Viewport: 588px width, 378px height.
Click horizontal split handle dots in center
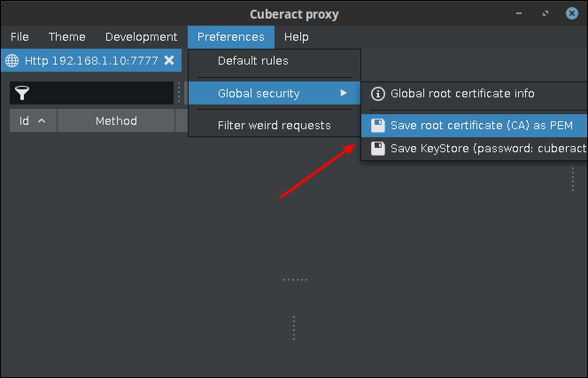295,280
